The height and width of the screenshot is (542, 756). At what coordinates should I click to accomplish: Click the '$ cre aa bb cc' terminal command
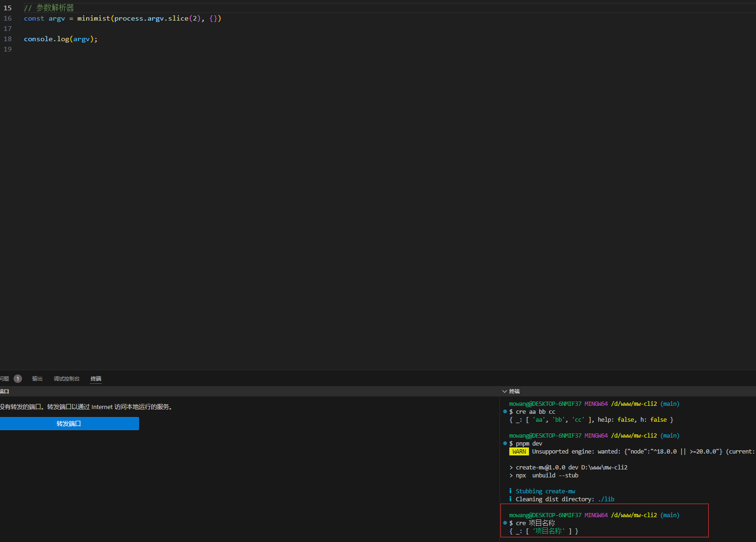pyautogui.click(x=532, y=412)
